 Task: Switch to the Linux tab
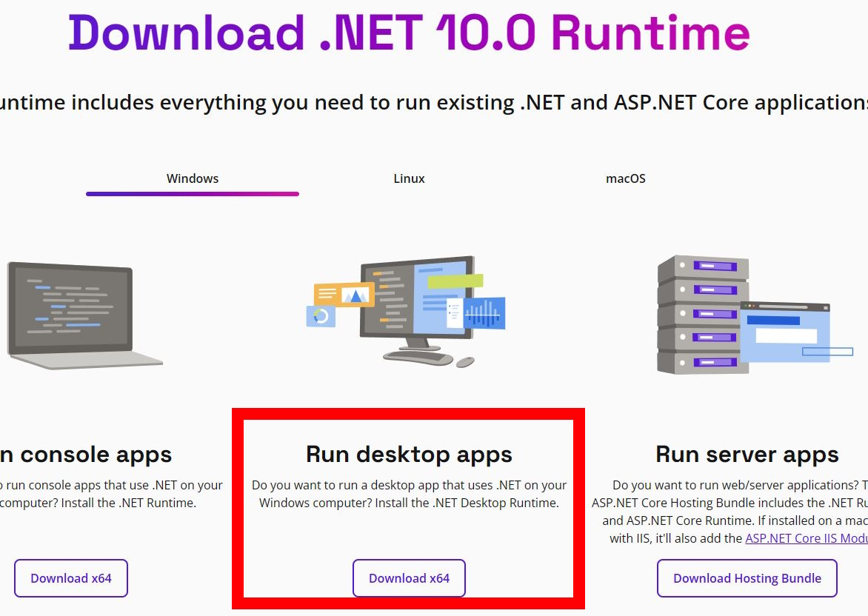(409, 178)
